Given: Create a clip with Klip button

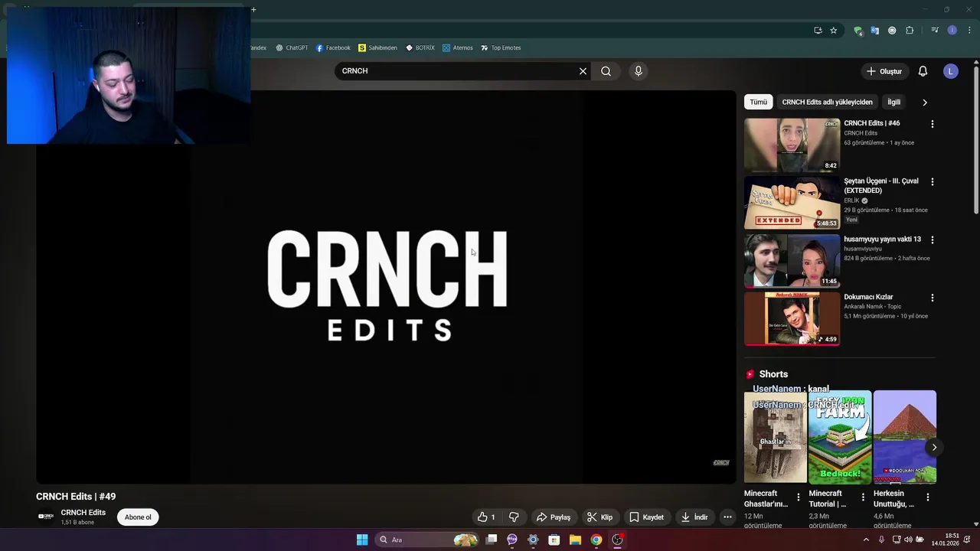Looking at the screenshot, I should (599, 517).
